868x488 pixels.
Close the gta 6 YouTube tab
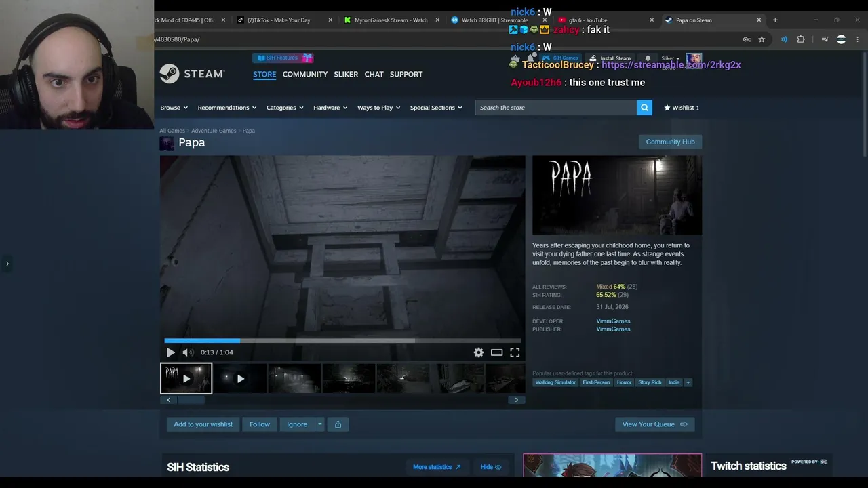(652, 20)
